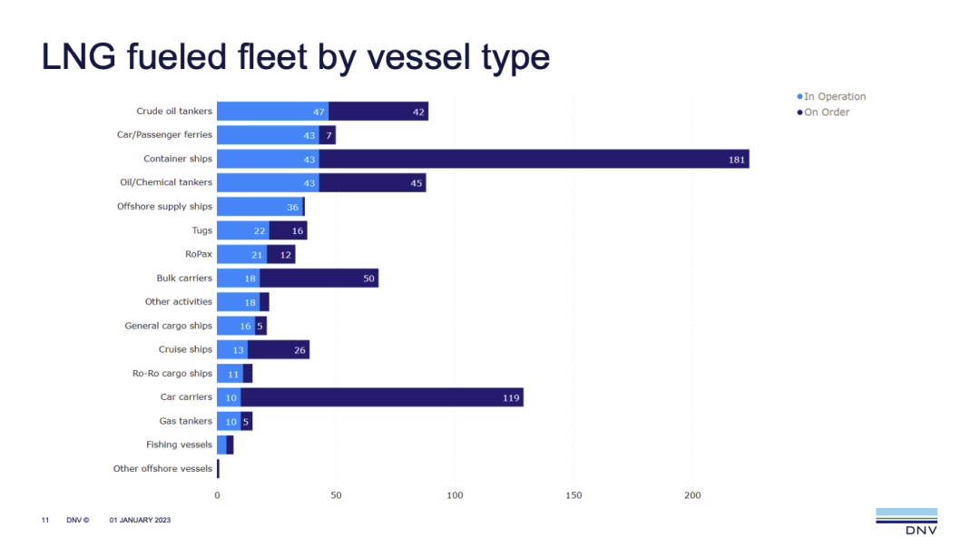Select the Container ships On Order bar (181)
The height and width of the screenshot is (547, 980).
[x=534, y=160]
